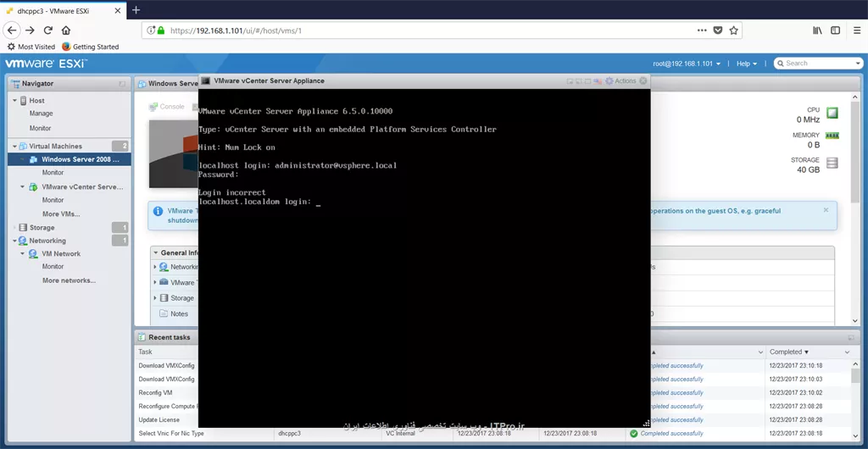Select Monitor under Host
868x449 pixels.
coord(41,128)
